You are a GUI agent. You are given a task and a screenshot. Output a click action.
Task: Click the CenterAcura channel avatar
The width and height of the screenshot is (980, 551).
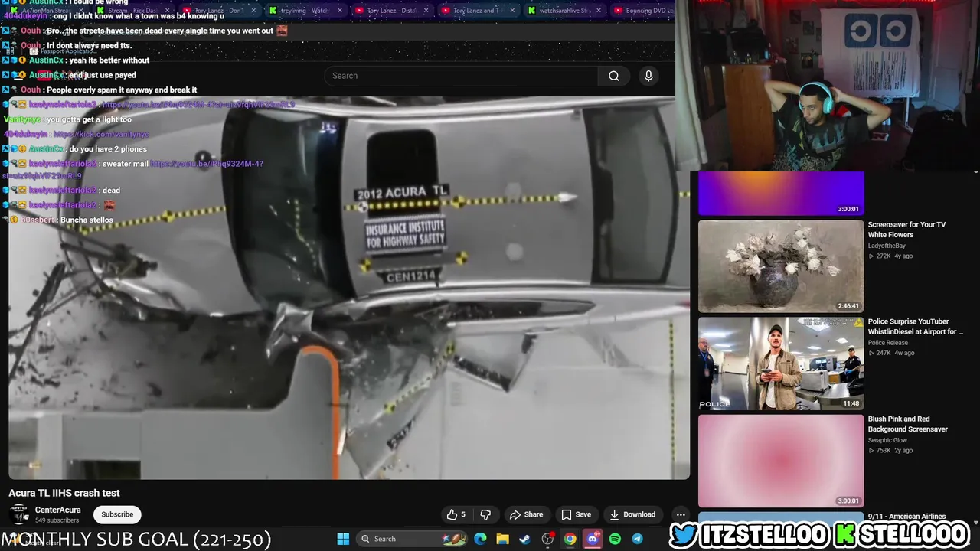click(19, 514)
